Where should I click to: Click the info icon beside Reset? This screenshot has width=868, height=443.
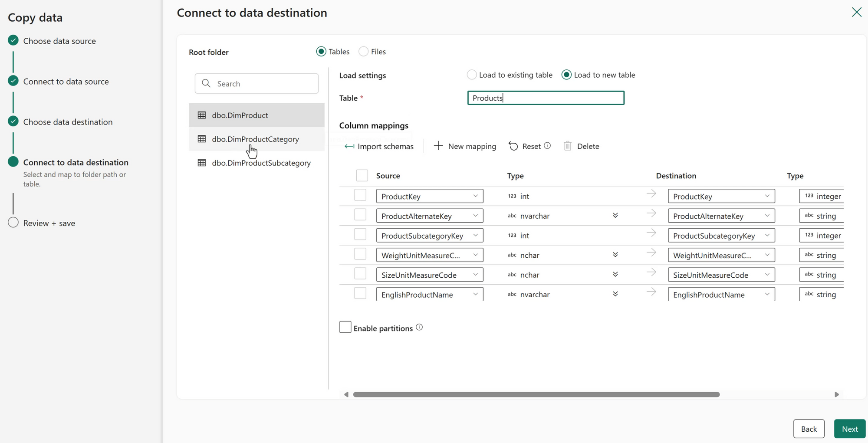click(x=547, y=146)
